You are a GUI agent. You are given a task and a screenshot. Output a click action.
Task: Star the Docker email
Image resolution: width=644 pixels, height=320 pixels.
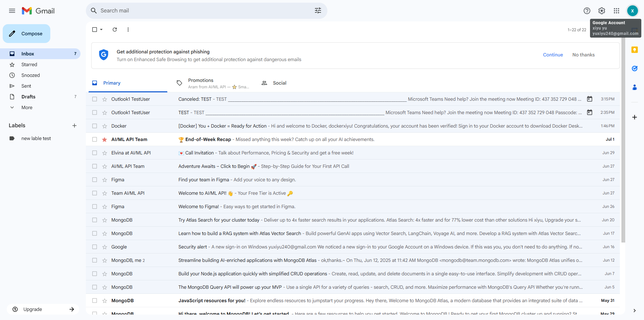(x=105, y=126)
